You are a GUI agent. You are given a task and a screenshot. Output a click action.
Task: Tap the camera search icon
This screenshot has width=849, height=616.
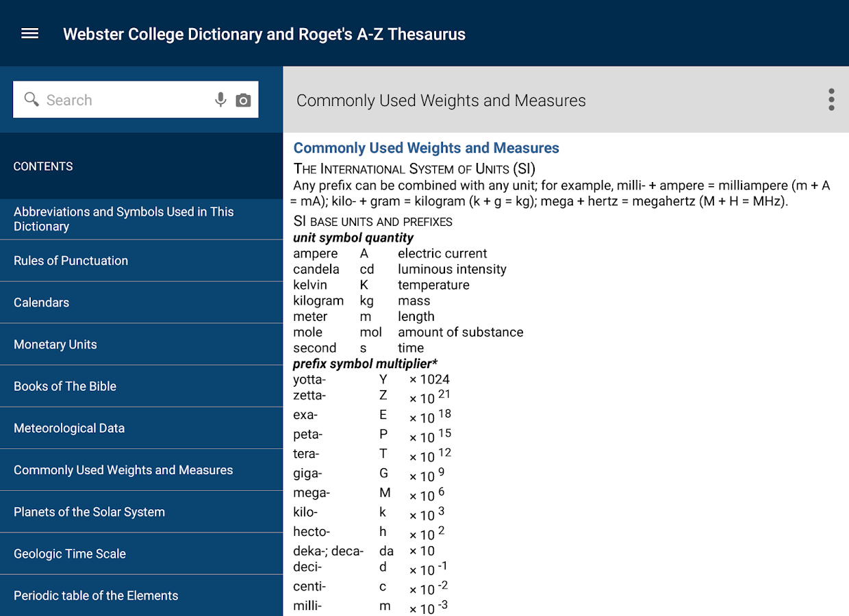243,101
